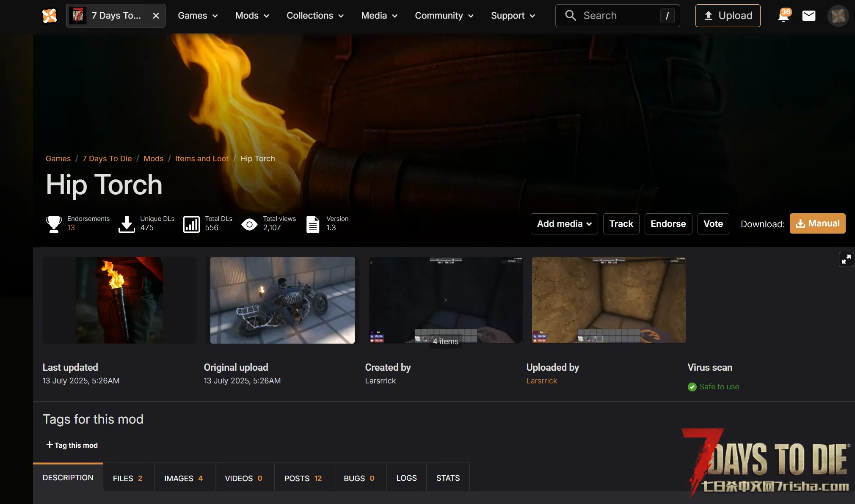
Task: Go to the Games breadcrumb link
Action: 58,159
